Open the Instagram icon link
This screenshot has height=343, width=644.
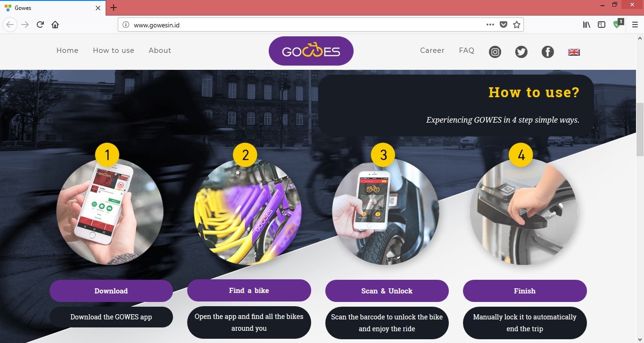click(x=495, y=52)
